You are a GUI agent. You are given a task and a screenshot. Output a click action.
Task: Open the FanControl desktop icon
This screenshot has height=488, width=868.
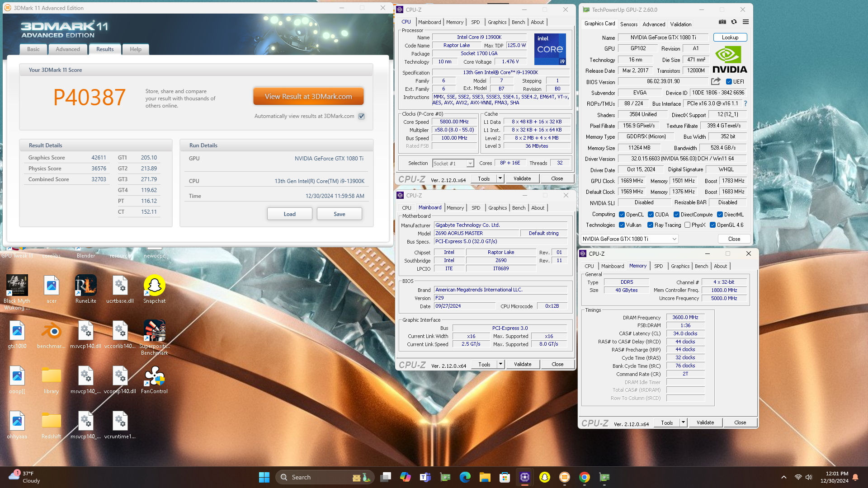[x=154, y=380]
